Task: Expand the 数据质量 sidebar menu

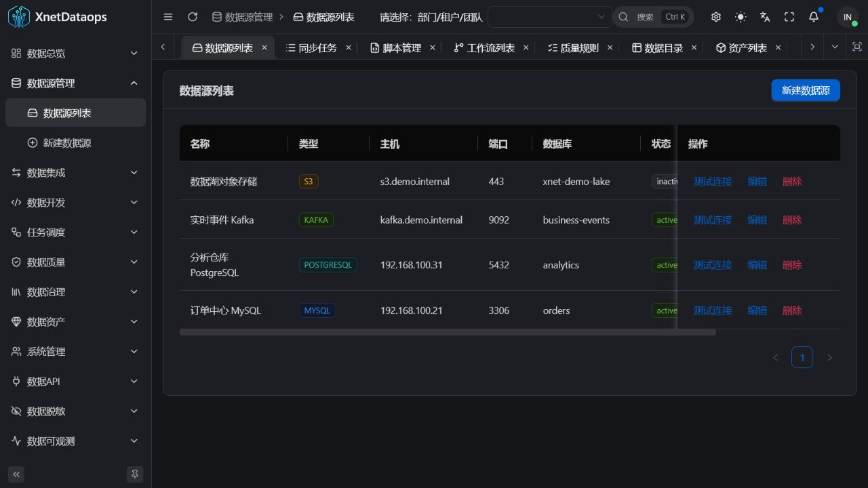Action: [75, 262]
